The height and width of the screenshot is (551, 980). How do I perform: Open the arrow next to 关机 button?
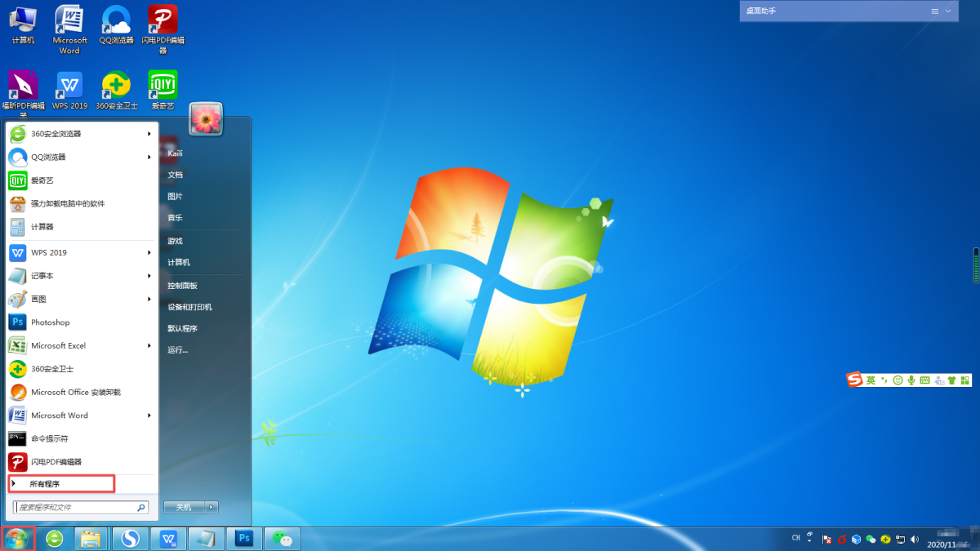point(212,507)
